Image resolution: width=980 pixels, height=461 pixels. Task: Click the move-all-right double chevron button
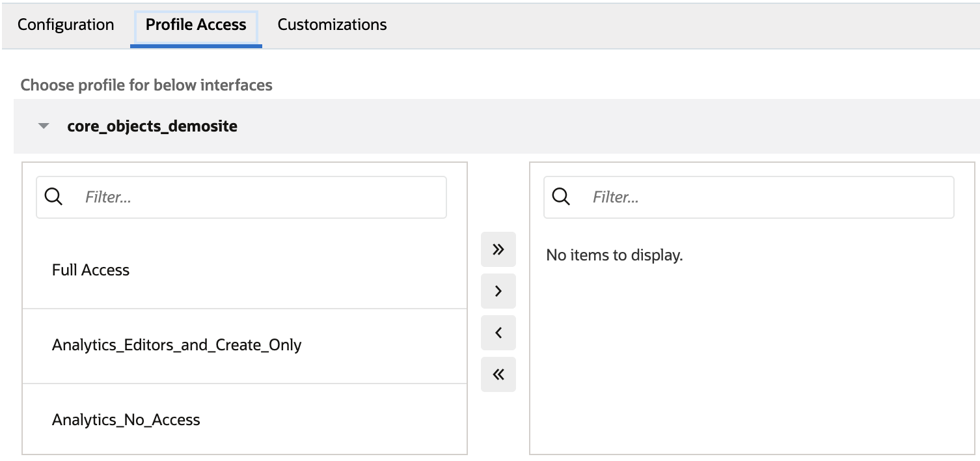(x=498, y=249)
